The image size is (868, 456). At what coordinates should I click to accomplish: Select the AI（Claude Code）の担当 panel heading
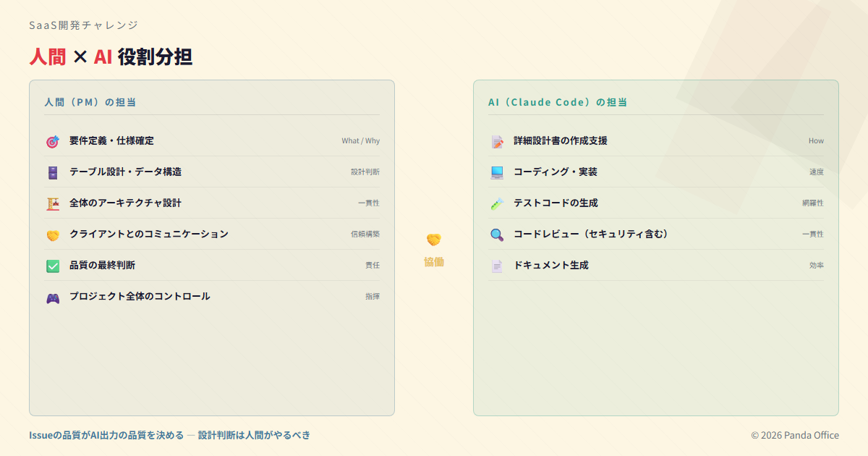click(x=557, y=102)
